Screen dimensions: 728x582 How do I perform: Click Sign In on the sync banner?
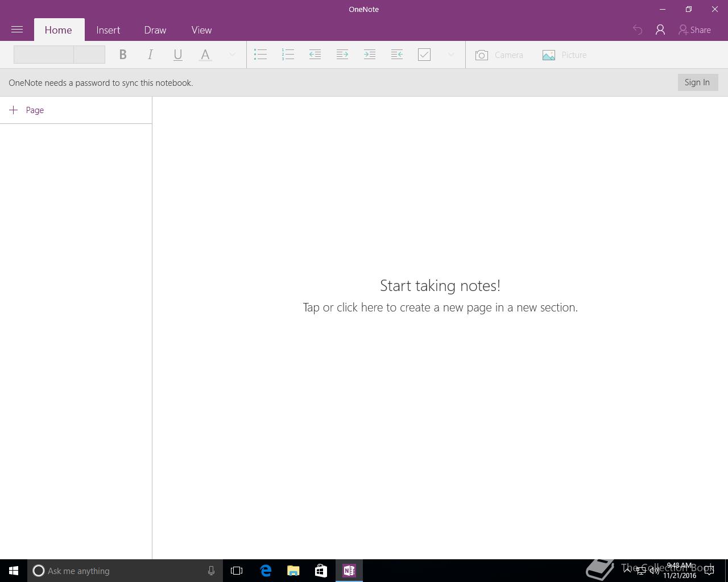point(697,82)
